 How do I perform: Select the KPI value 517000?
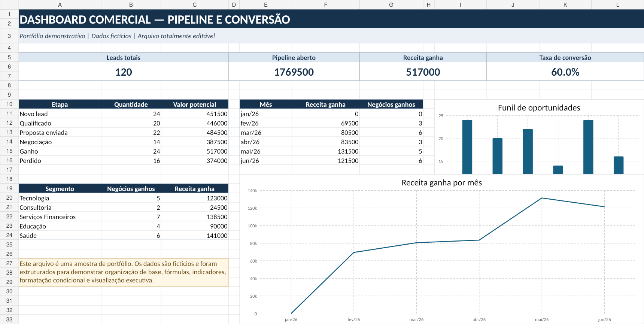423,72
